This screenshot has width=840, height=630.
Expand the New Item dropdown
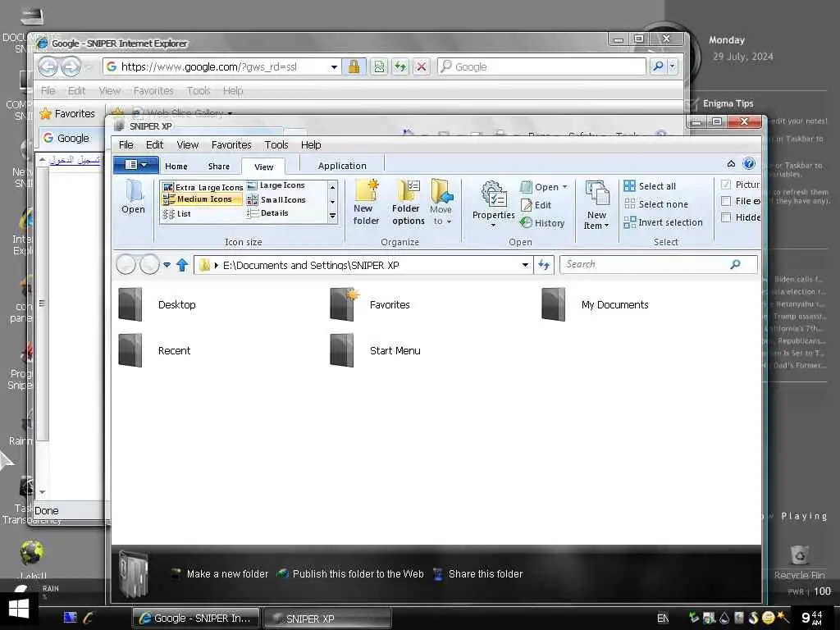pyautogui.click(x=606, y=226)
